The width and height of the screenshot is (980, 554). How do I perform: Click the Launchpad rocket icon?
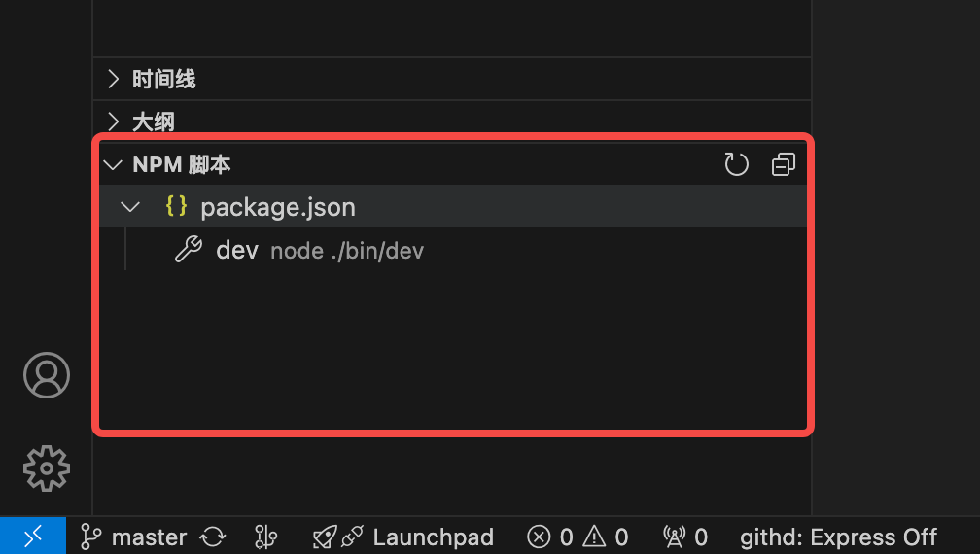point(324,537)
